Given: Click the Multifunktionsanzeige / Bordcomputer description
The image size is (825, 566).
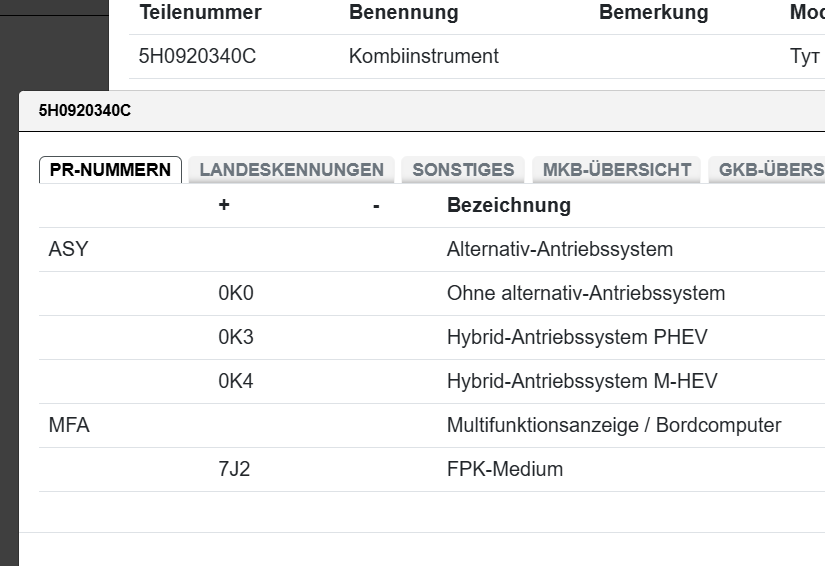Looking at the screenshot, I should pos(613,426).
